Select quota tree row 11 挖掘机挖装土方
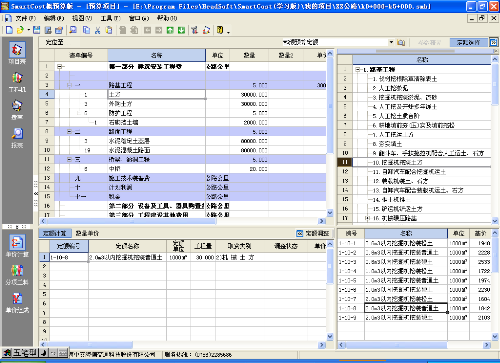This screenshot has height=363, width=500. point(422,163)
